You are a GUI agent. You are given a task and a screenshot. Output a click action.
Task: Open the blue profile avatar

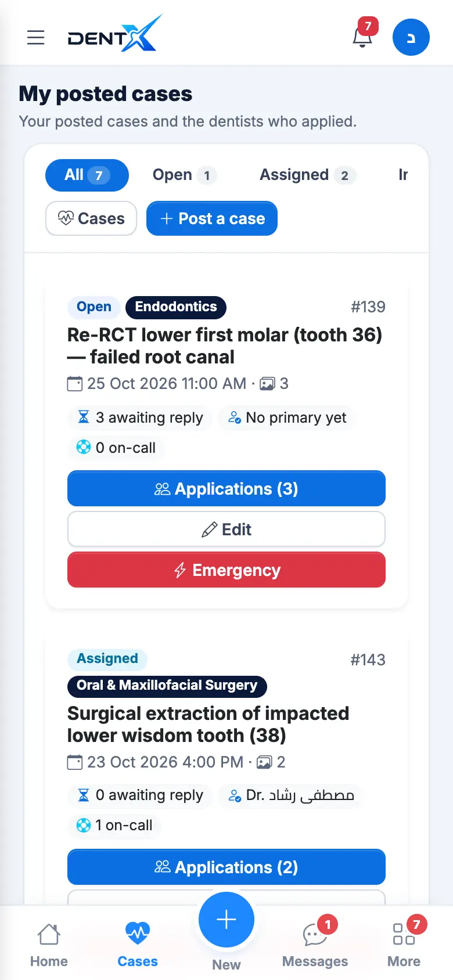click(x=411, y=37)
